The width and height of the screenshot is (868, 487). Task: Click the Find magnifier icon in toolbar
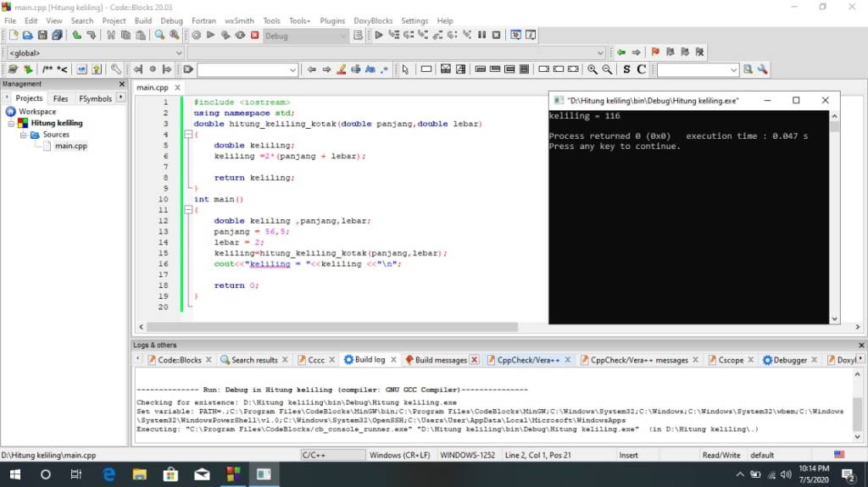pyautogui.click(x=159, y=36)
